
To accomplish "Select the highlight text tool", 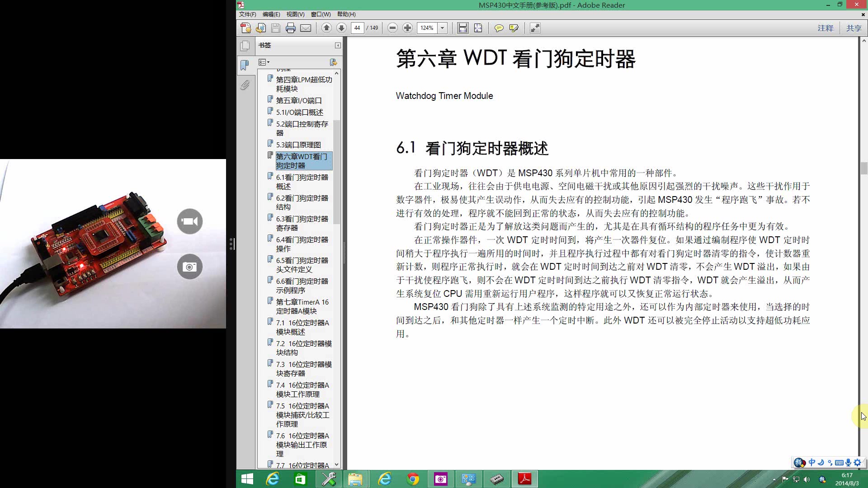I will (x=514, y=28).
